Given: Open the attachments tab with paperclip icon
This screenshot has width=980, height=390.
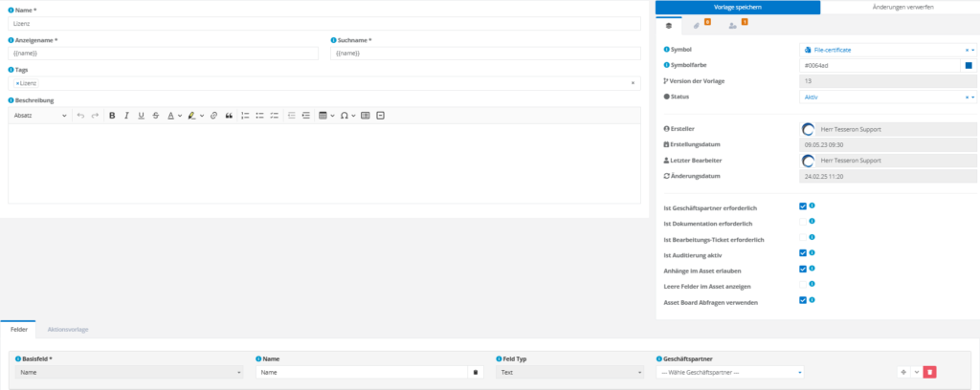Looking at the screenshot, I should (x=698, y=26).
